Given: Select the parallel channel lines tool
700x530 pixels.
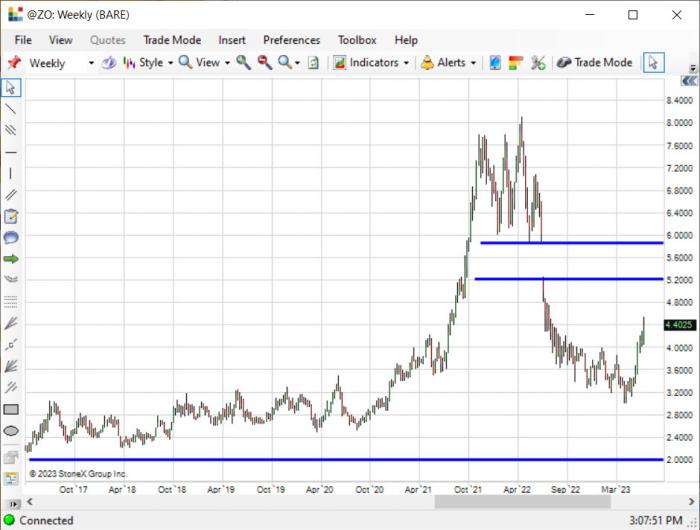Looking at the screenshot, I should (11, 130).
